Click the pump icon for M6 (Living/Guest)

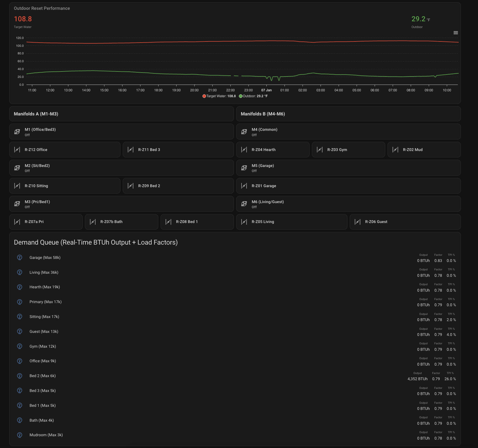pos(244,203)
